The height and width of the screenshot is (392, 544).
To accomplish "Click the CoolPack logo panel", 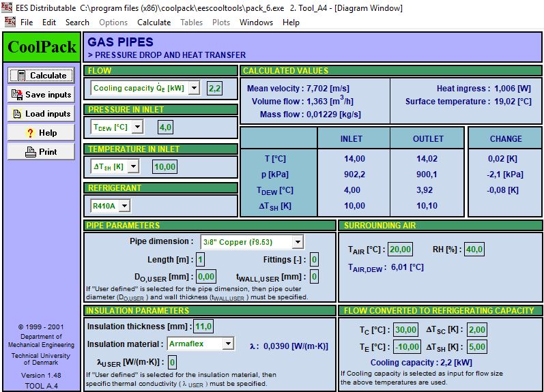I will pos(42,48).
